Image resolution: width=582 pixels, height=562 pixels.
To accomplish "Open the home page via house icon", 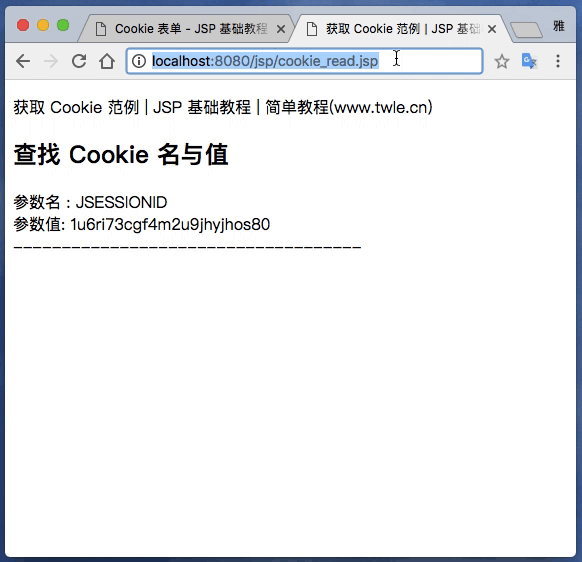I will 107,61.
